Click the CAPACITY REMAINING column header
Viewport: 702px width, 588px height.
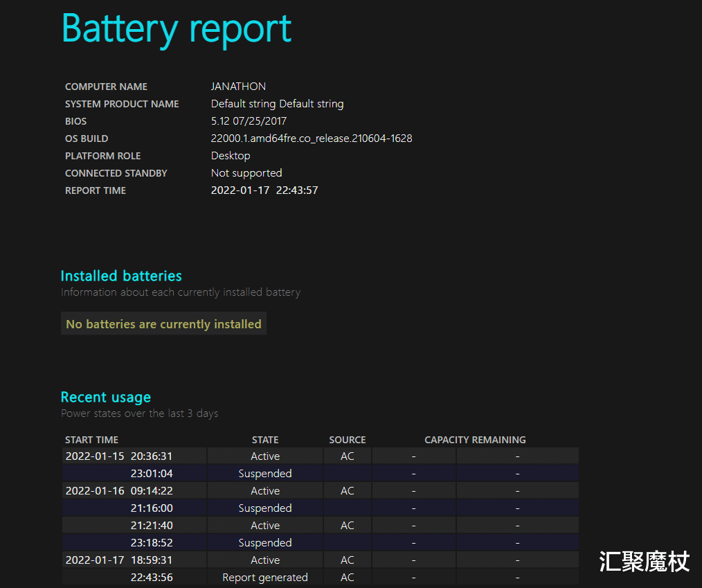coord(475,440)
